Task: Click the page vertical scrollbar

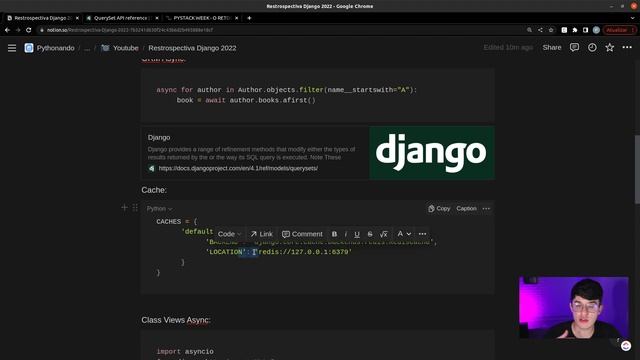Action: [x=637, y=169]
